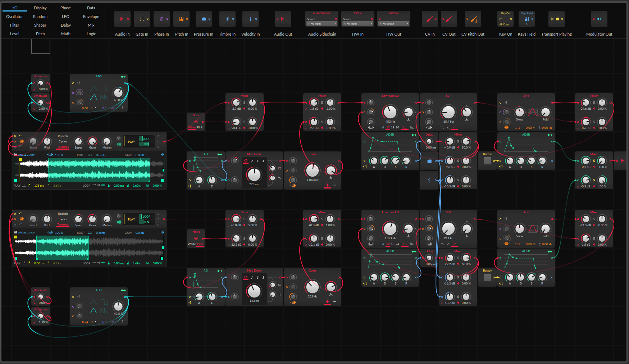This screenshot has height=364, width=629.
Task: Open the Audio Sidechain source dropdown
Action: pyautogui.click(x=322, y=24)
